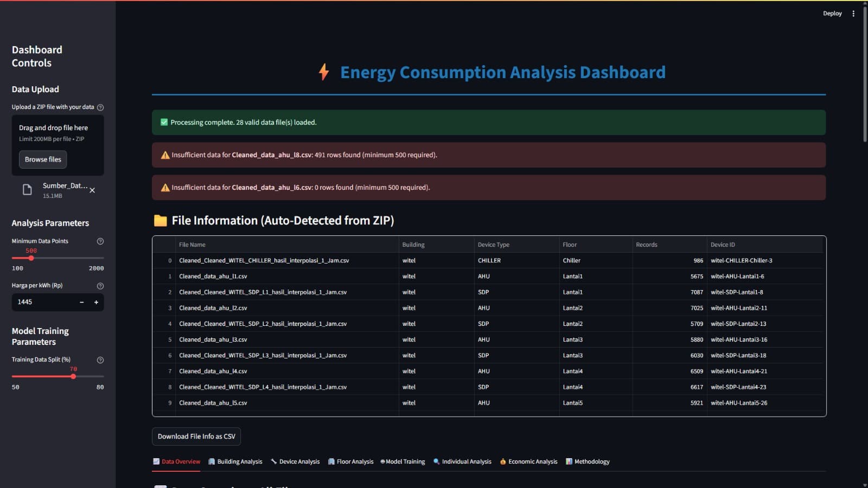Open the Model Training tab
The image size is (868, 488).
(x=403, y=462)
